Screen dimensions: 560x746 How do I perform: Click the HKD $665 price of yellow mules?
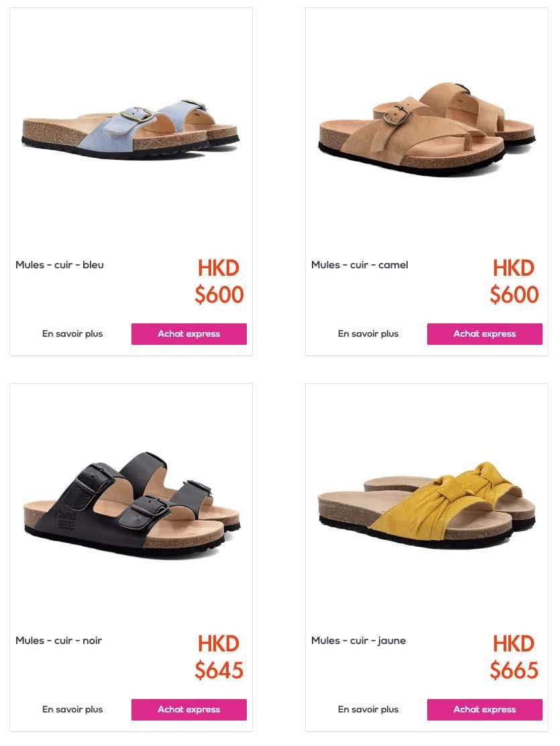coord(514,657)
